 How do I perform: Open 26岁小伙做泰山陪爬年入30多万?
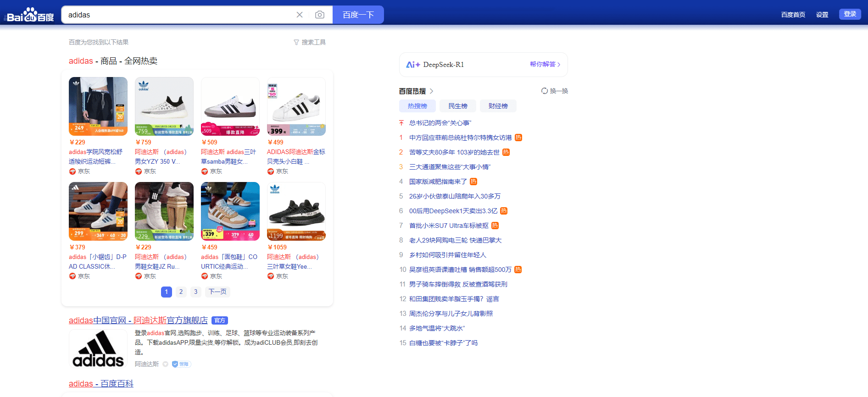point(455,196)
